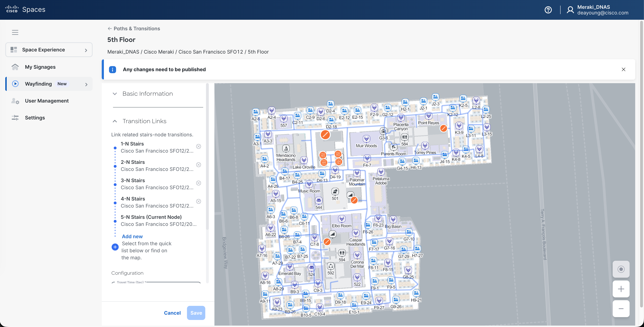
Task: Remove the 1-N Stairs transition link
Action: [199, 146]
